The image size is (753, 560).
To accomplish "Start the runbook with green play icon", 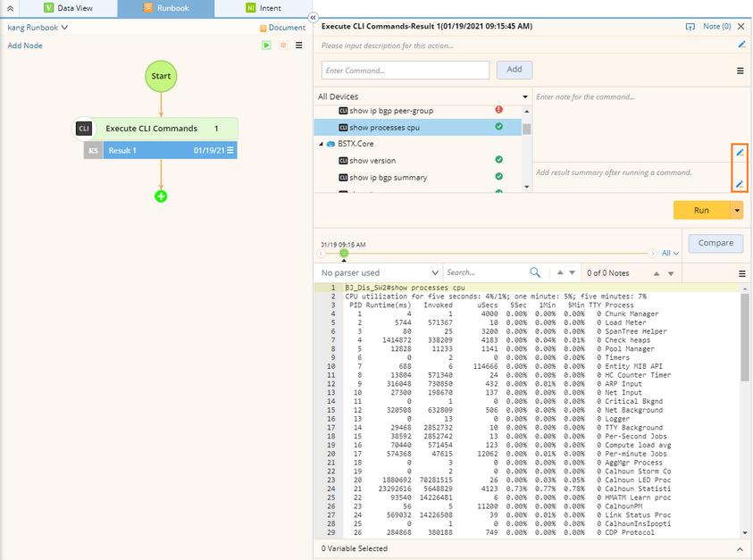I will (x=266, y=46).
